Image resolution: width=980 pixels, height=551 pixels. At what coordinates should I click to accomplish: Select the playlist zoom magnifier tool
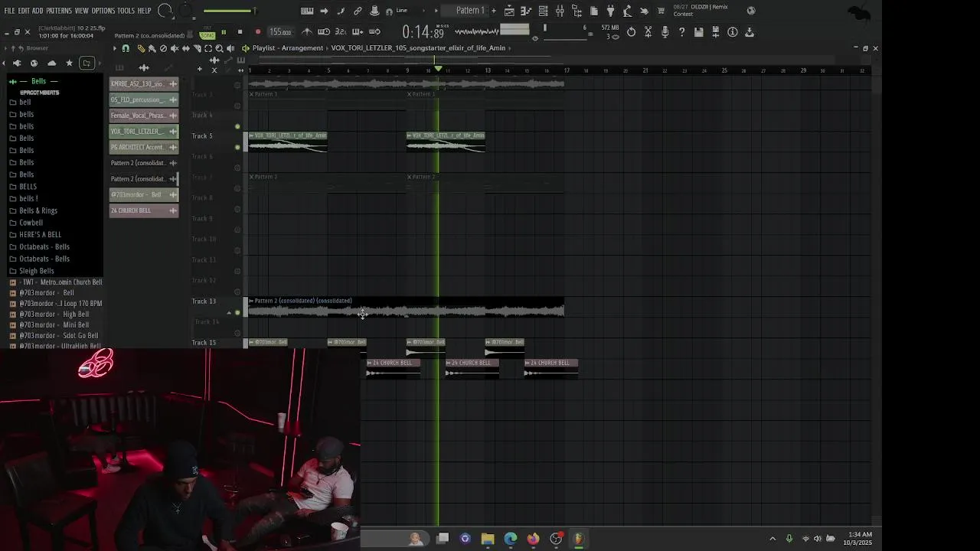[x=219, y=48]
